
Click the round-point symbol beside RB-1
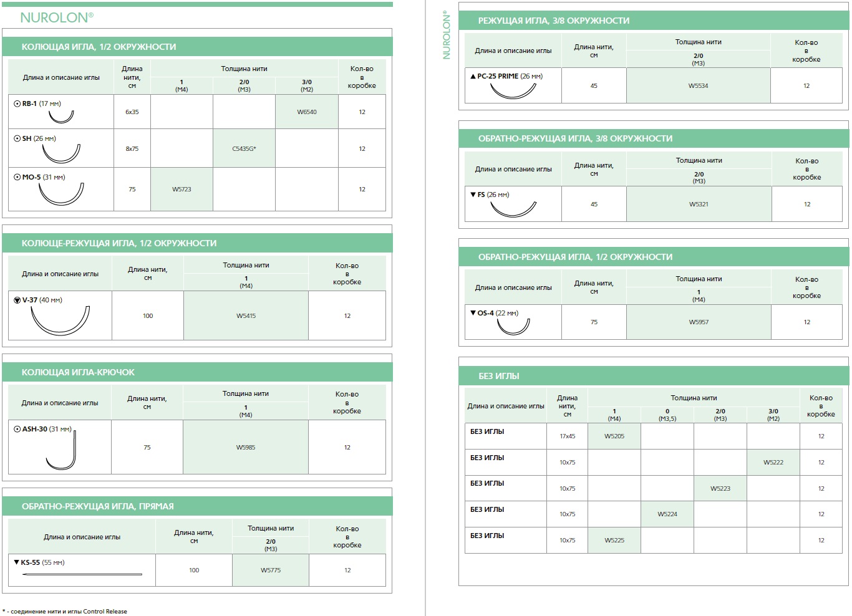[17, 104]
